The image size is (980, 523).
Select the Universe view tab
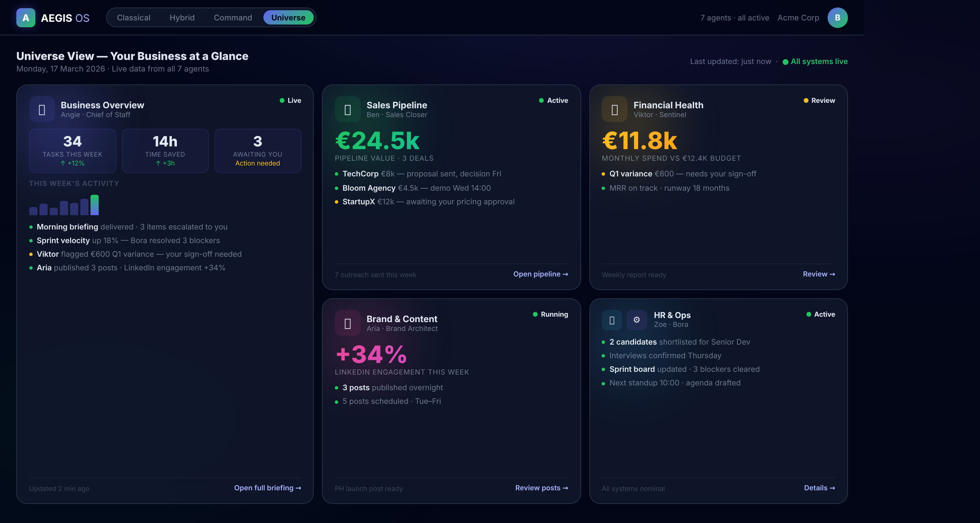tap(288, 18)
